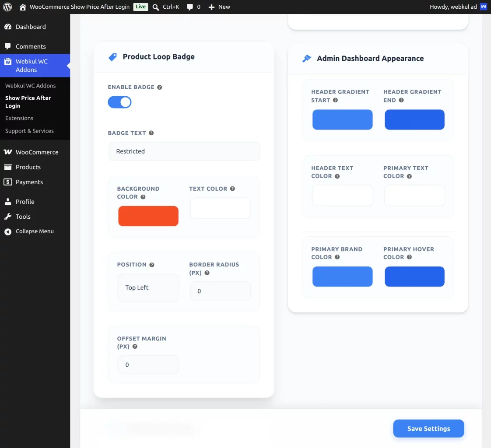Open Extensions submenu link
This screenshot has height=448, width=491.
tap(19, 118)
